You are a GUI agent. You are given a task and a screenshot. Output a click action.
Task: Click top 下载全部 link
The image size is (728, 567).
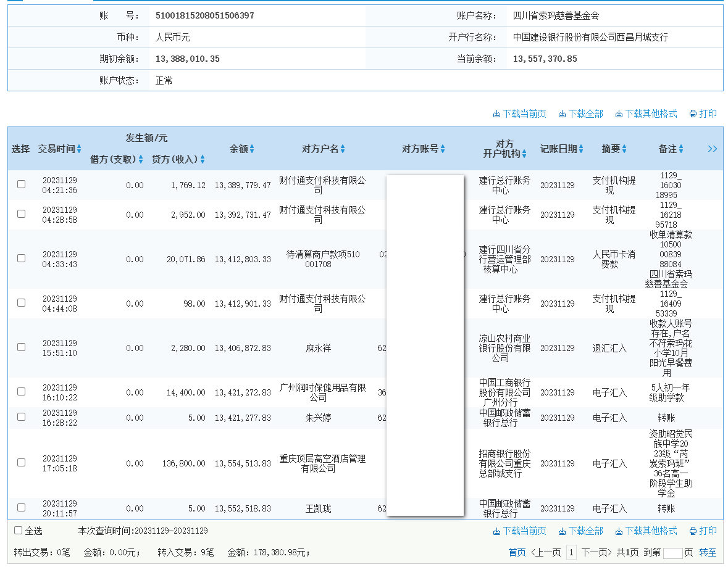[586, 114]
